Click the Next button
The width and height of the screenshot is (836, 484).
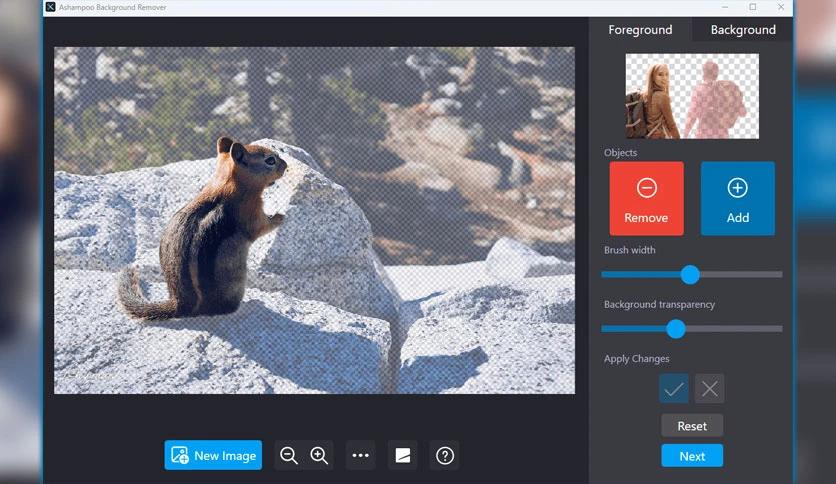pyautogui.click(x=692, y=456)
